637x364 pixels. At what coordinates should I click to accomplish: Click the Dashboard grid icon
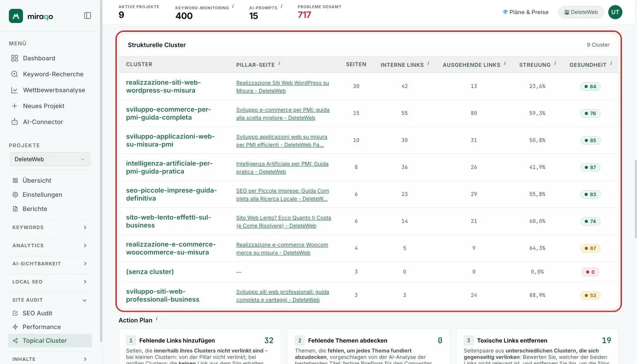tap(15, 58)
